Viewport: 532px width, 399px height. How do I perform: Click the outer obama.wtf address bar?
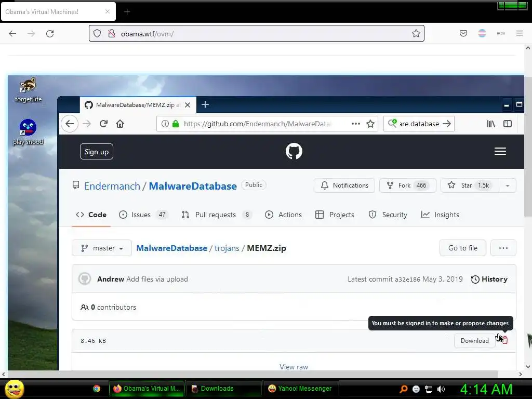point(257,33)
